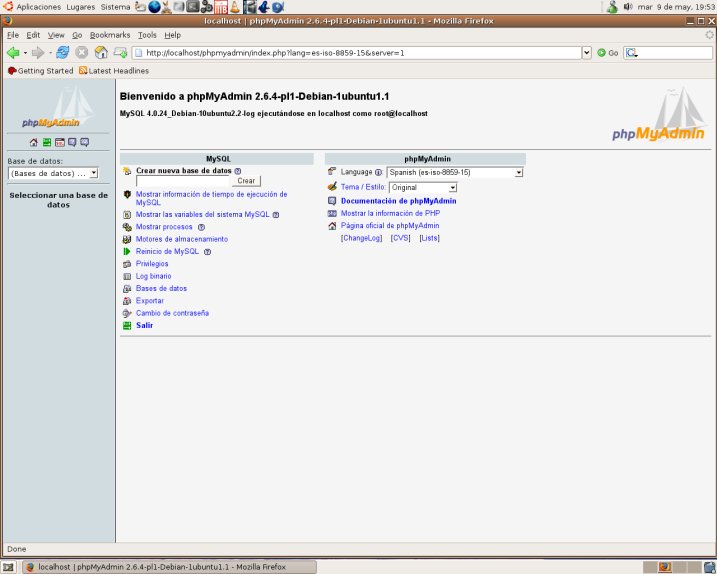Click the icon left of Exportar
The height and width of the screenshot is (574, 717).
click(x=127, y=301)
